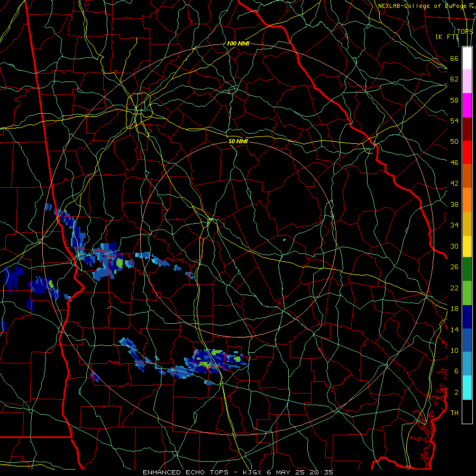Viewport: 476px width, 476px height.
Task: Click the isolated cyan echo pixel near map center
Action: coord(285,240)
